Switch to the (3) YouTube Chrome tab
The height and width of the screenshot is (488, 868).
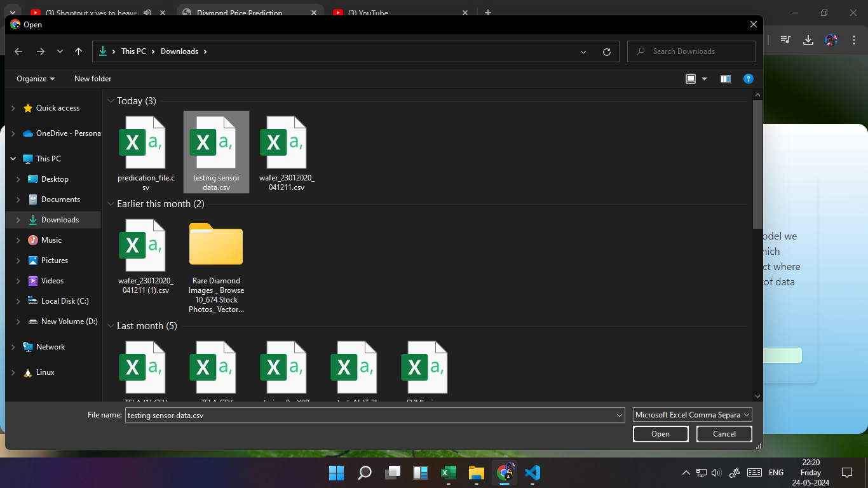tap(400, 13)
